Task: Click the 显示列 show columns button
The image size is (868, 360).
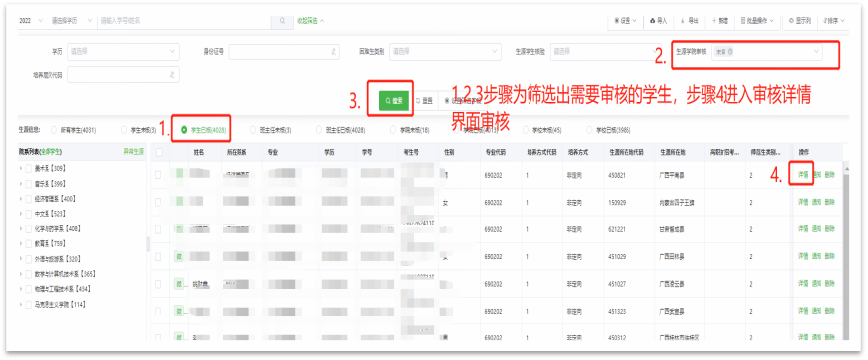Action: pos(800,21)
